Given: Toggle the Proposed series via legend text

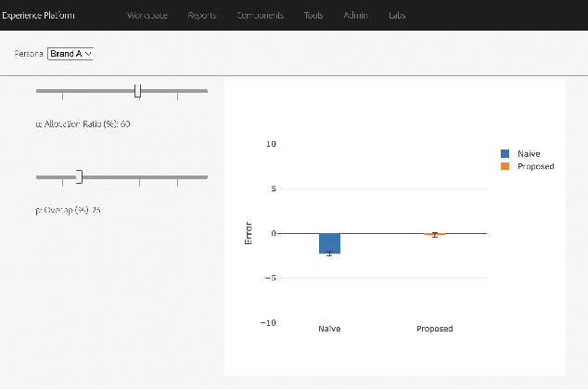Looking at the screenshot, I should pos(536,166).
